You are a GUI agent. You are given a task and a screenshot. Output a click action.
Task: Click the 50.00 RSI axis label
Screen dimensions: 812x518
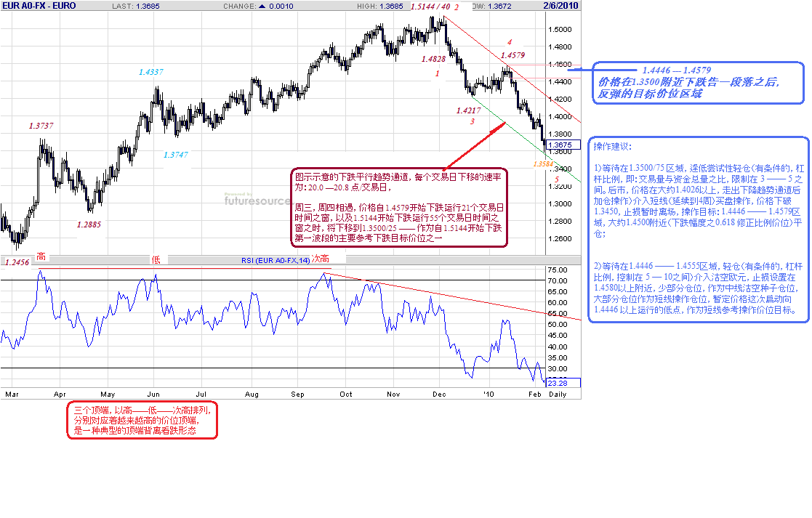[558, 325]
